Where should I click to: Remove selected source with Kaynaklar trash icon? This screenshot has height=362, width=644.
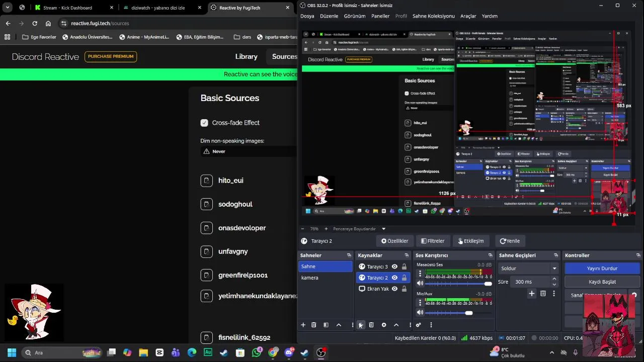371,325
